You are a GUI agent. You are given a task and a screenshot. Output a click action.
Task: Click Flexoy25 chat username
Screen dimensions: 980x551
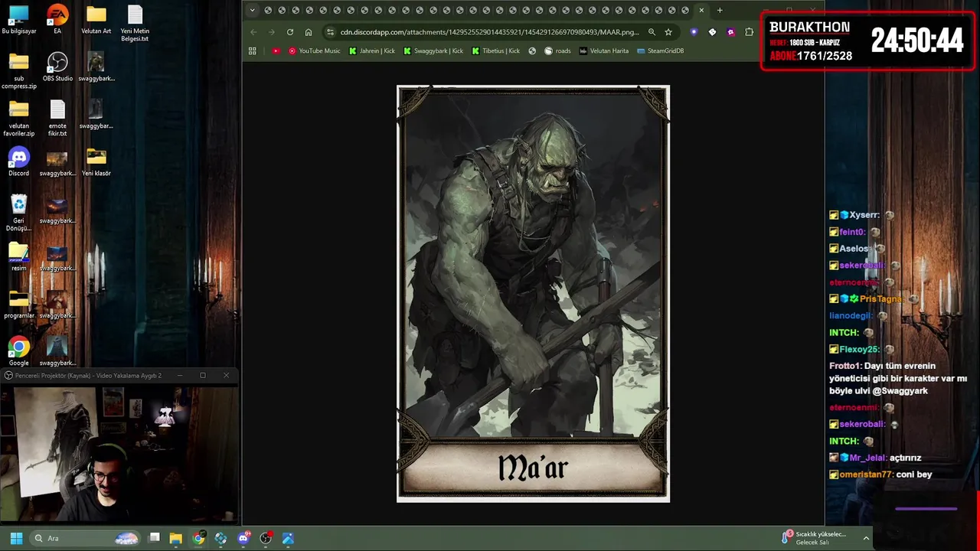point(860,349)
